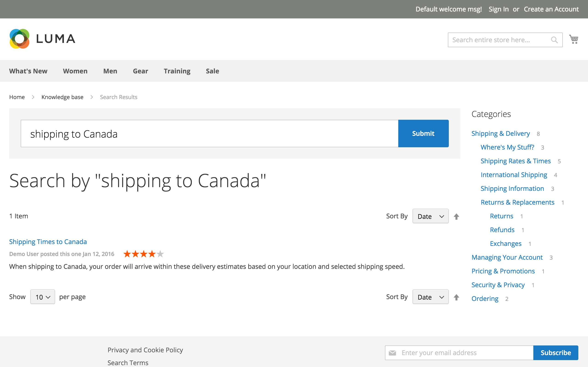Toggle the top sort direction arrow
This screenshot has width=588, height=367.
click(456, 216)
